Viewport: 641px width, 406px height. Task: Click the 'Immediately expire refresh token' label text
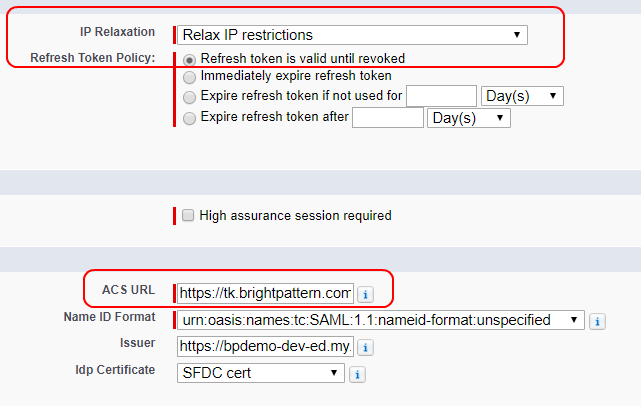click(296, 76)
